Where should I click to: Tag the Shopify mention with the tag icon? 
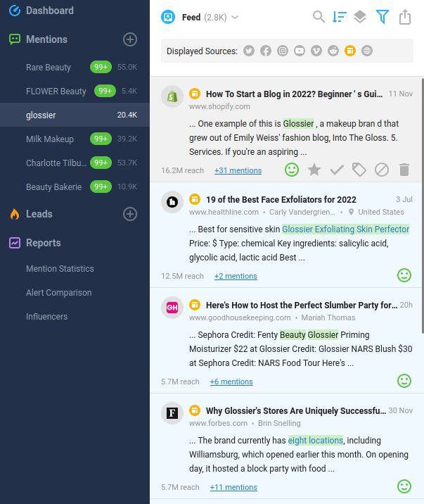[359, 170]
